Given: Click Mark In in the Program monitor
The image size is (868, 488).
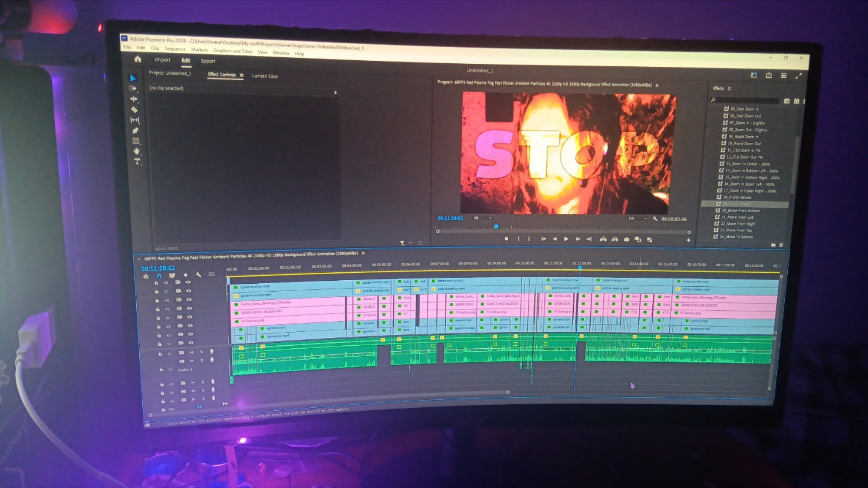Looking at the screenshot, I should 518,239.
